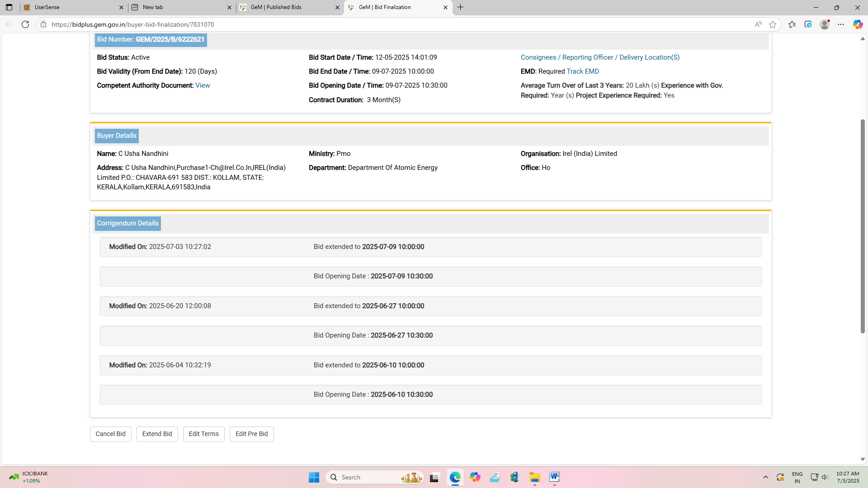Viewport: 868px width, 488px height.
Task: Open Competent Authority Document View link
Action: tap(203, 85)
